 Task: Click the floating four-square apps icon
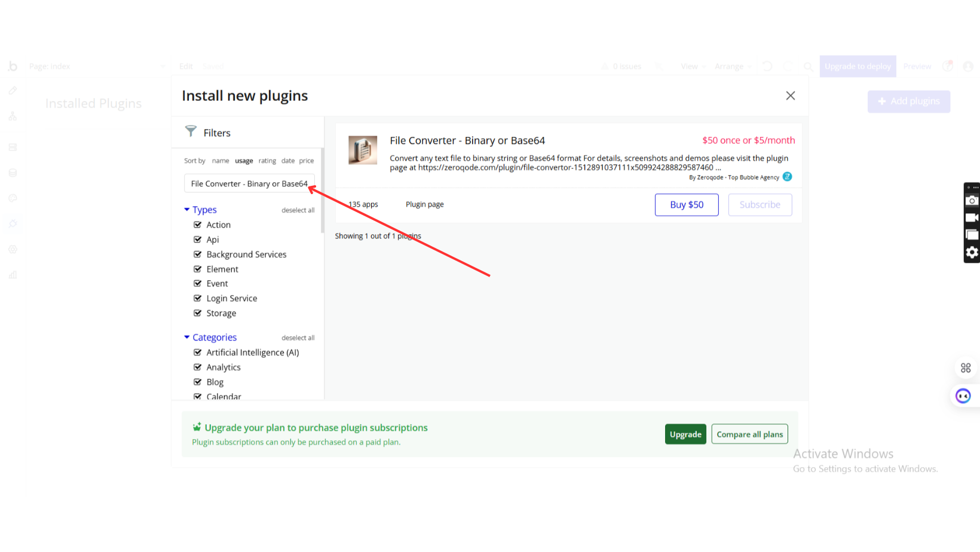[x=966, y=368]
